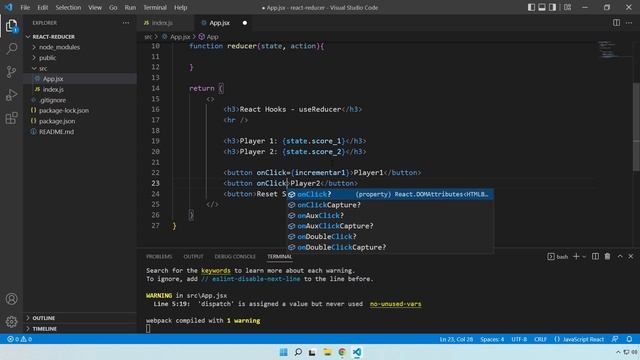Open the Terminal menu

pyautogui.click(x=155, y=7)
